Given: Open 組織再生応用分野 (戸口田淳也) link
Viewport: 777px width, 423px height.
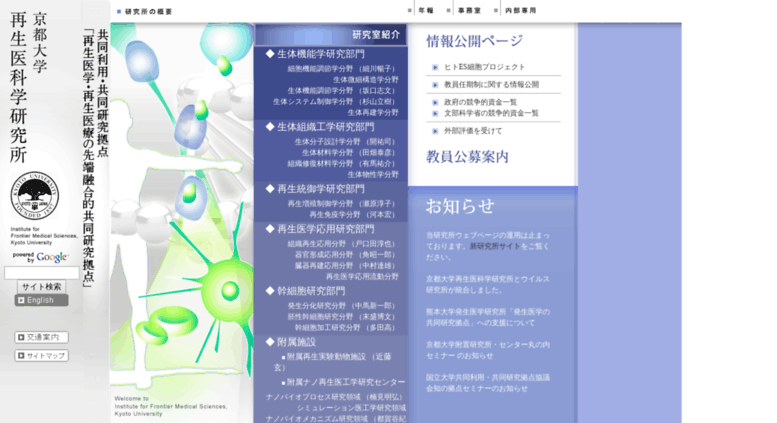Looking at the screenshot, I should pyautogui.click(x=342, y=244).
